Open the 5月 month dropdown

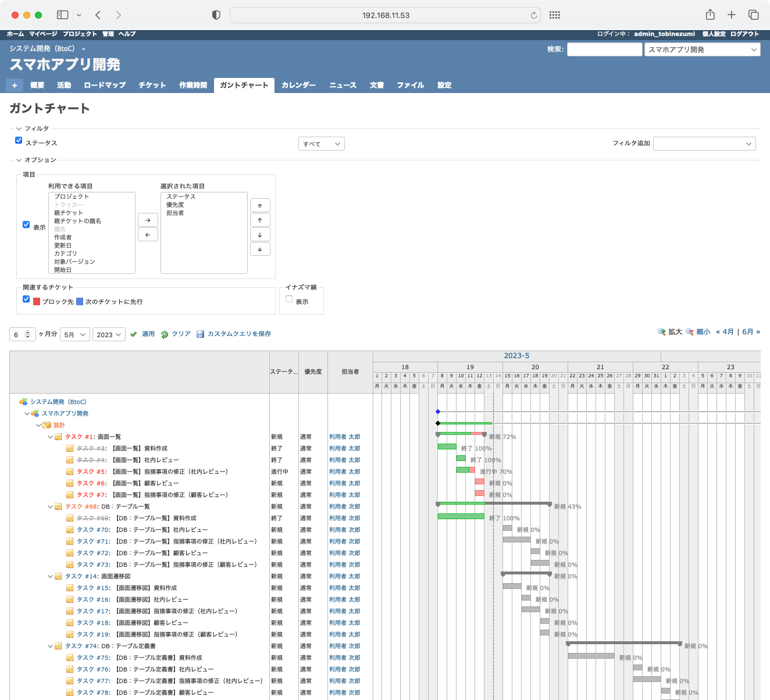[x=74, y=334]
